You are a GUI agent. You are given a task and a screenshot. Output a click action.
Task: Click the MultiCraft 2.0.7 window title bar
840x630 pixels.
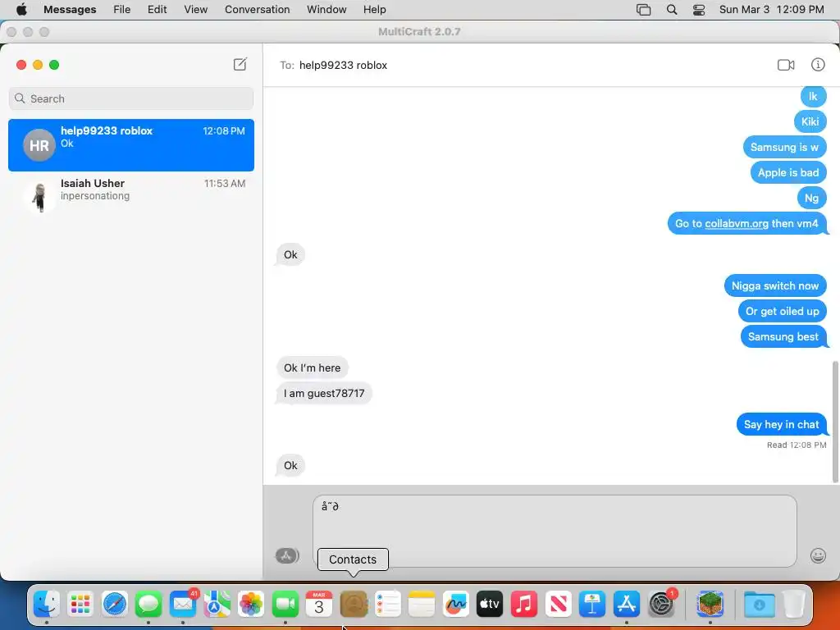[419, 32]
